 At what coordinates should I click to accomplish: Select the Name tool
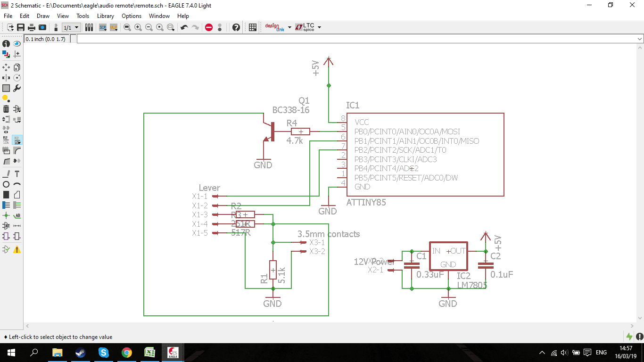pos(6,140)
